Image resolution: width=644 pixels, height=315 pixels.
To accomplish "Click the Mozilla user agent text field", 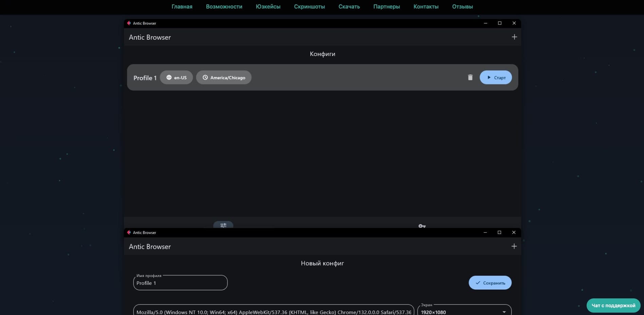I will tap(273, 312).
